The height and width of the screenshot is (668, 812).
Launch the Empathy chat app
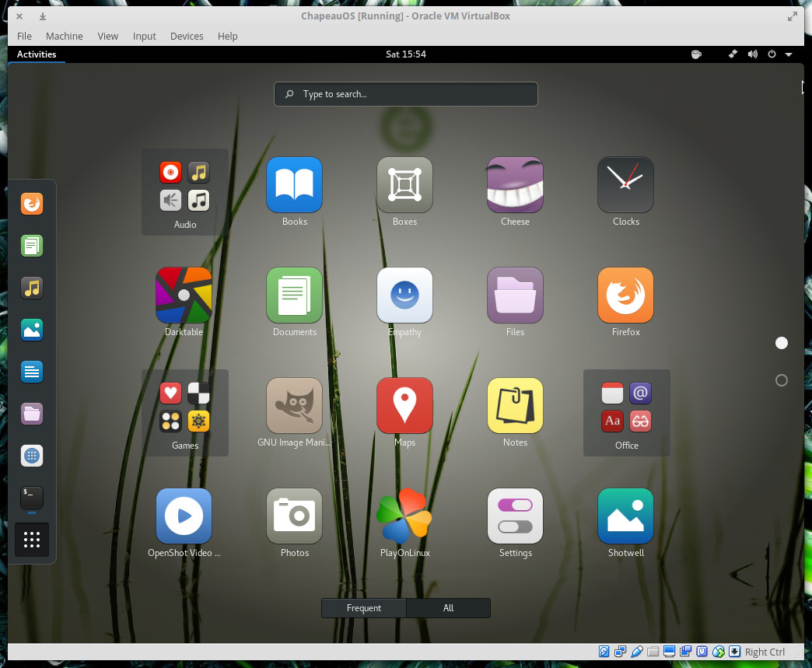(x=404, y=296)
